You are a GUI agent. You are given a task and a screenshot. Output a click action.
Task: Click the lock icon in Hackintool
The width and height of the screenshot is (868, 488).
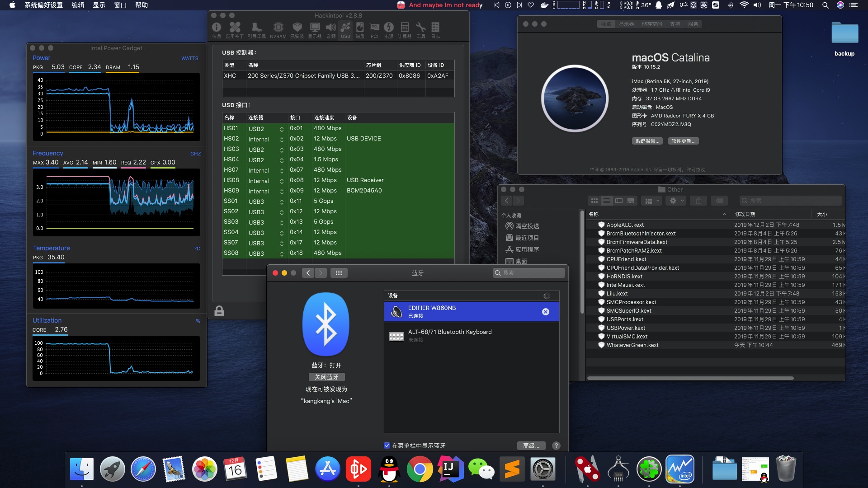tap(219, 311)
